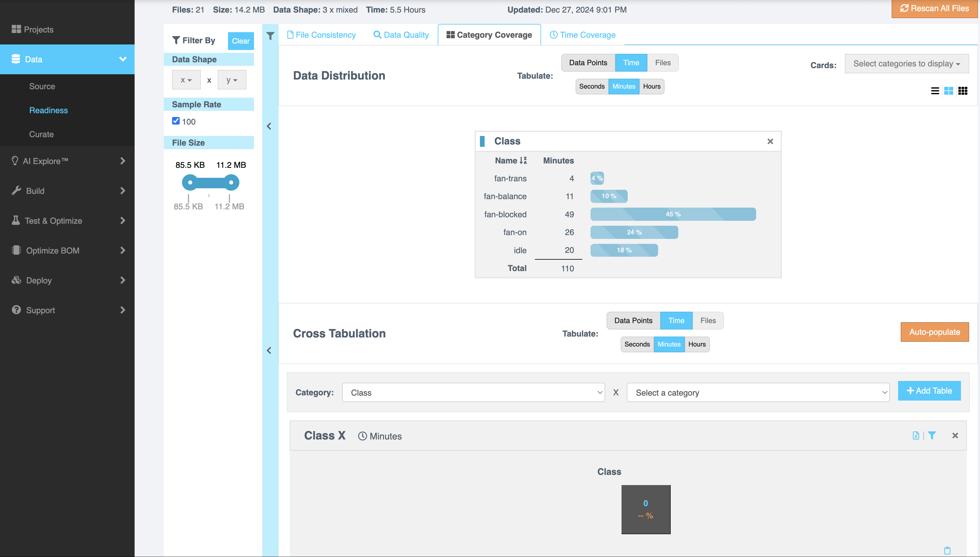Set Cross Tabulation units to Seconds

tap(637, 344)
